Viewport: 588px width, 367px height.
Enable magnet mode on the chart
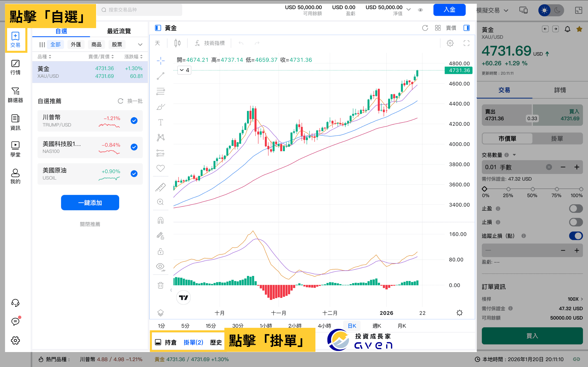(x=160, y=220)
